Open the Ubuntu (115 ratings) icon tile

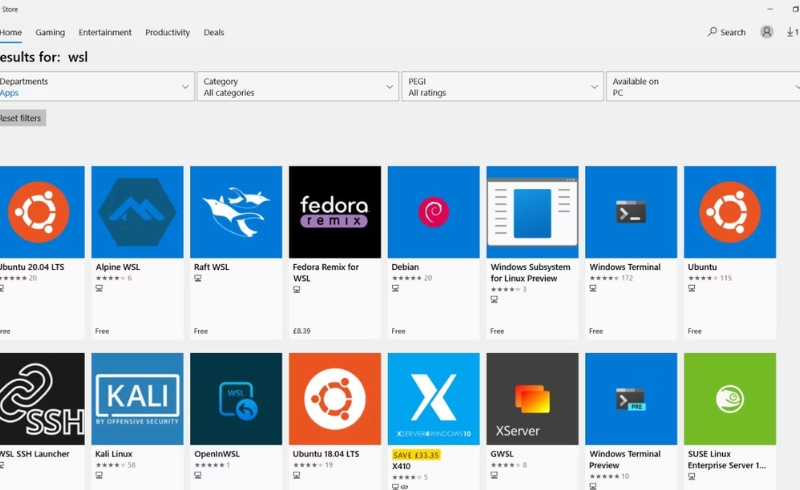tap(730, 212)
